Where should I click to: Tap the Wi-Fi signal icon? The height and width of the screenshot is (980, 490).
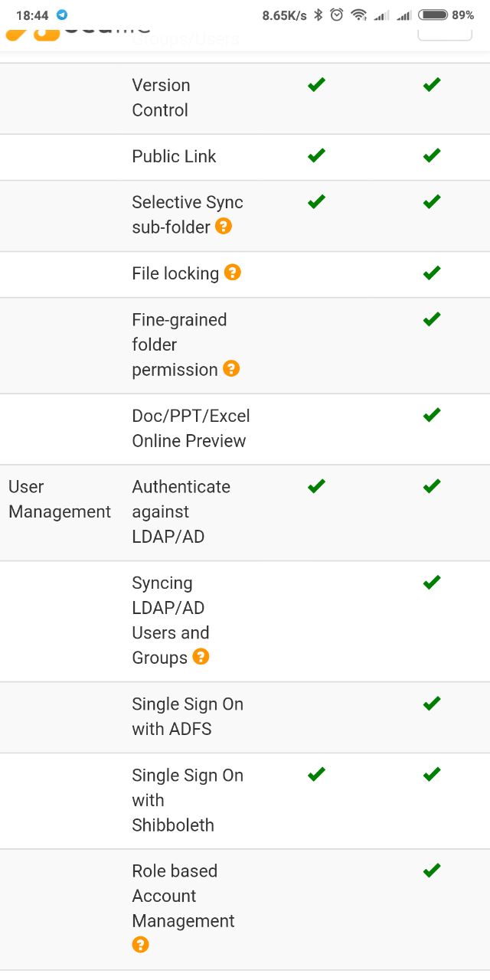click(358, 15)
